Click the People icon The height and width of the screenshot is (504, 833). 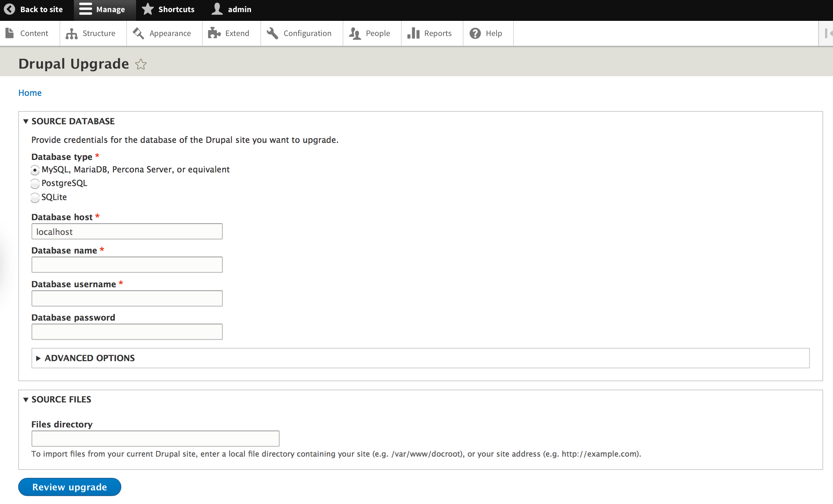coord(355,33)
